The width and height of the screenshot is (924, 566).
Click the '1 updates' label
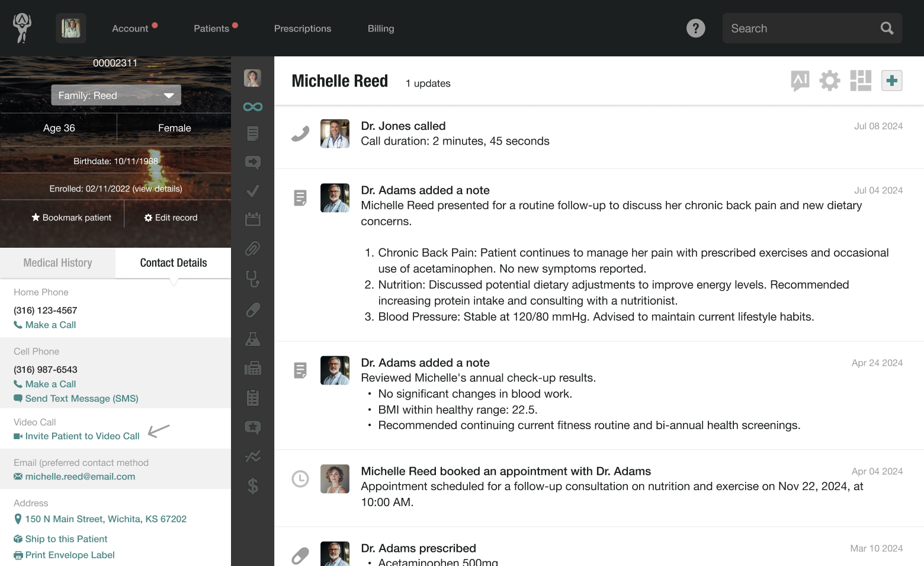(x=428, y=84)
